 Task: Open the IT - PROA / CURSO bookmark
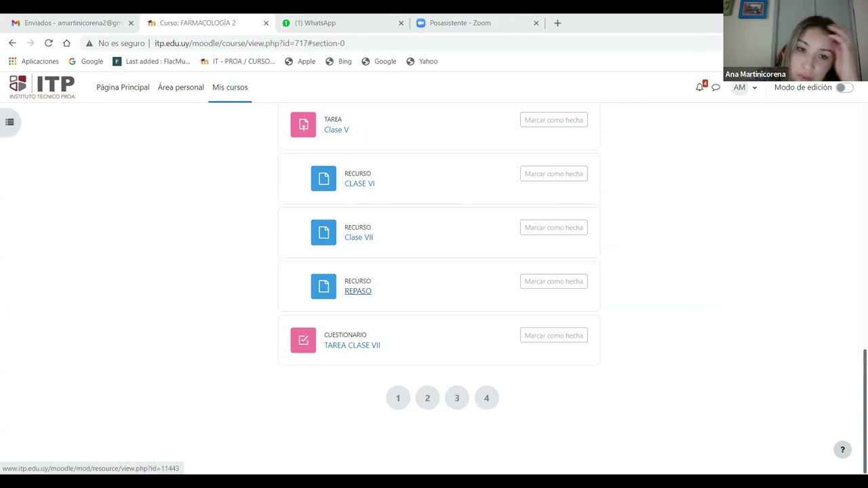pyautogui.click(x=237, y=61)
